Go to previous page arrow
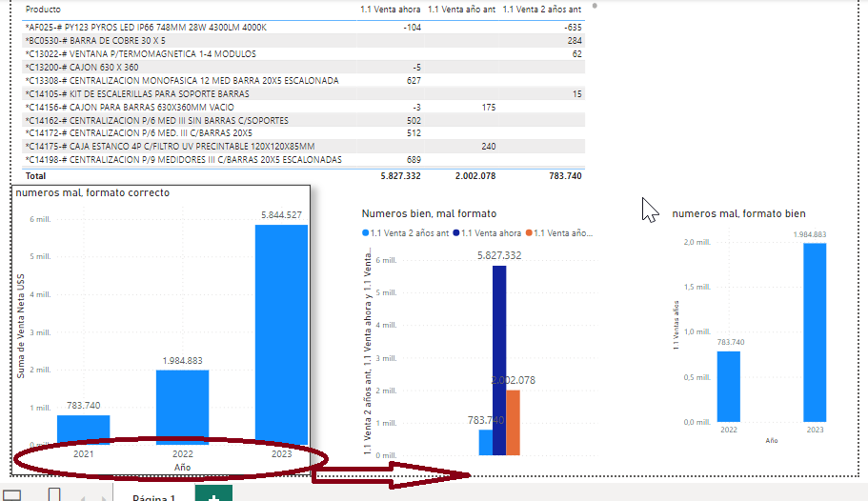This screenshot has width=868, height=501. [x=83, y=498]
